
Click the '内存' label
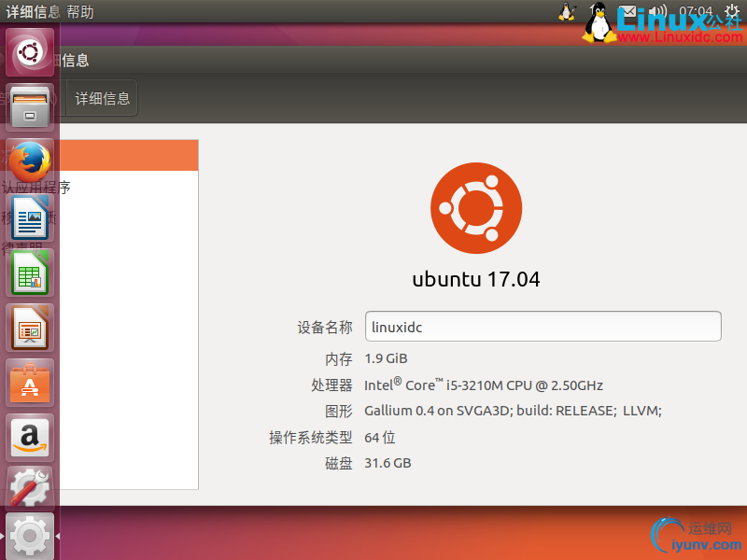coord(339,359)
